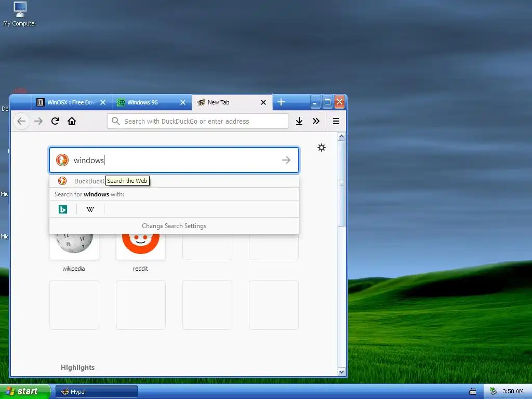
Task: Click the DuckDuckGo logo in the search box
Action: pos(62,160)
